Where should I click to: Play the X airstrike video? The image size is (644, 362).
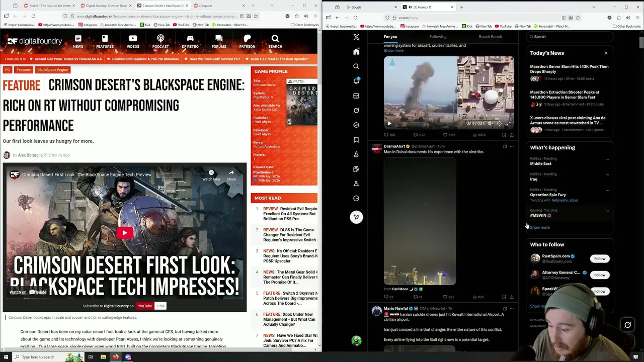[389, 123]
